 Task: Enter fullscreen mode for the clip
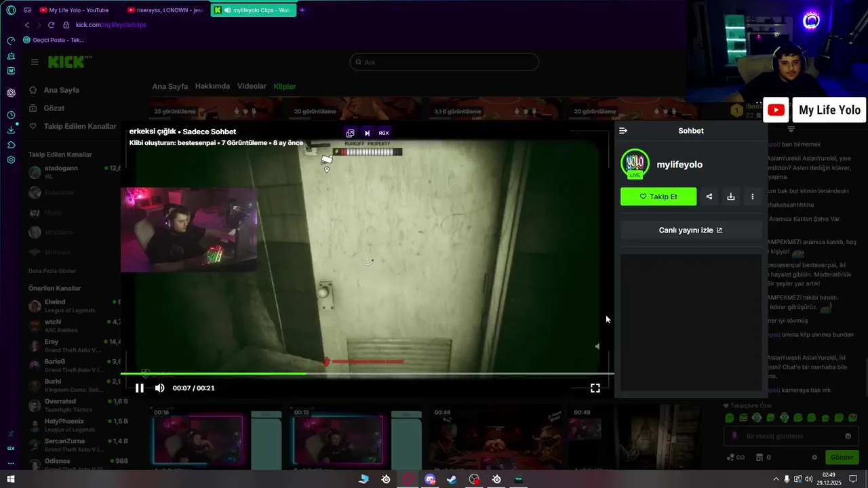(595, 388)
